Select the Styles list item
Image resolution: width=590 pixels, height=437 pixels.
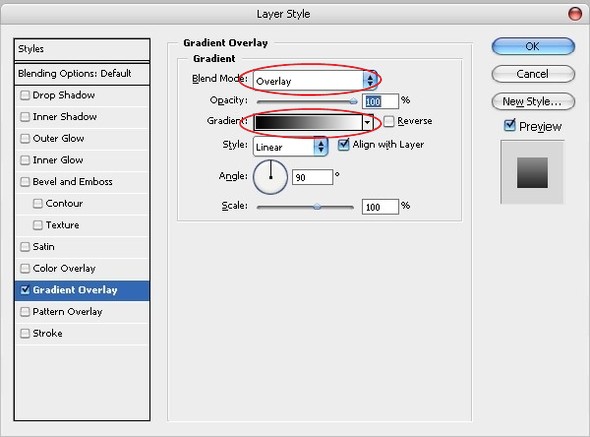point(82,49)
